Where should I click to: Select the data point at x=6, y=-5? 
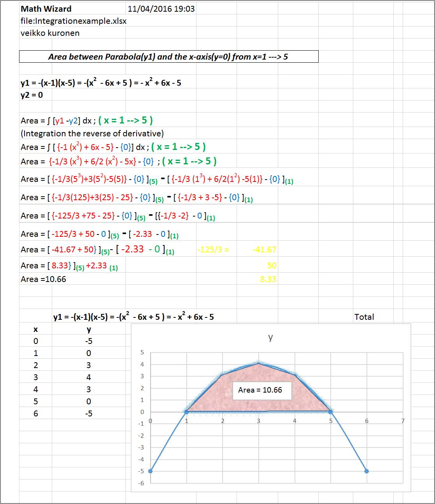point(367,471)
